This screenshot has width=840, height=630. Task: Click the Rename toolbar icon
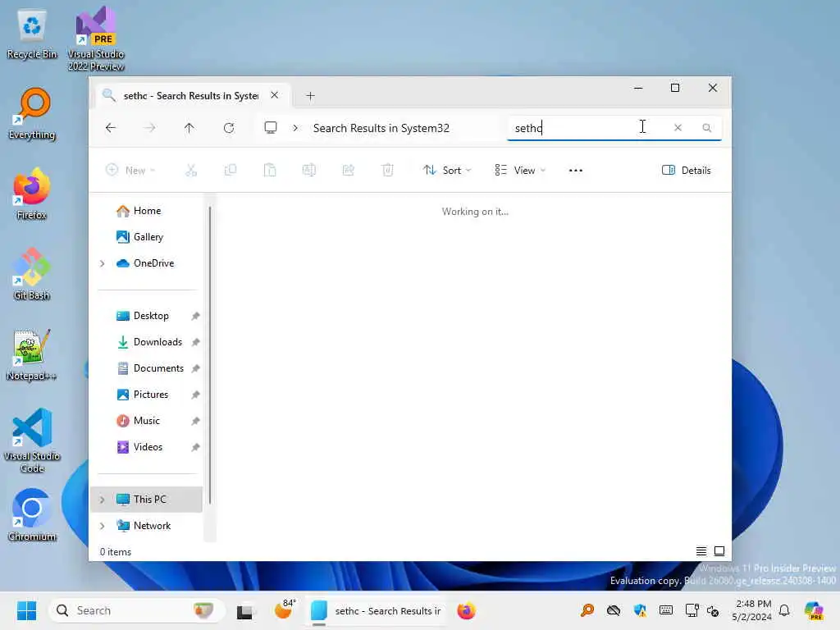309,171
